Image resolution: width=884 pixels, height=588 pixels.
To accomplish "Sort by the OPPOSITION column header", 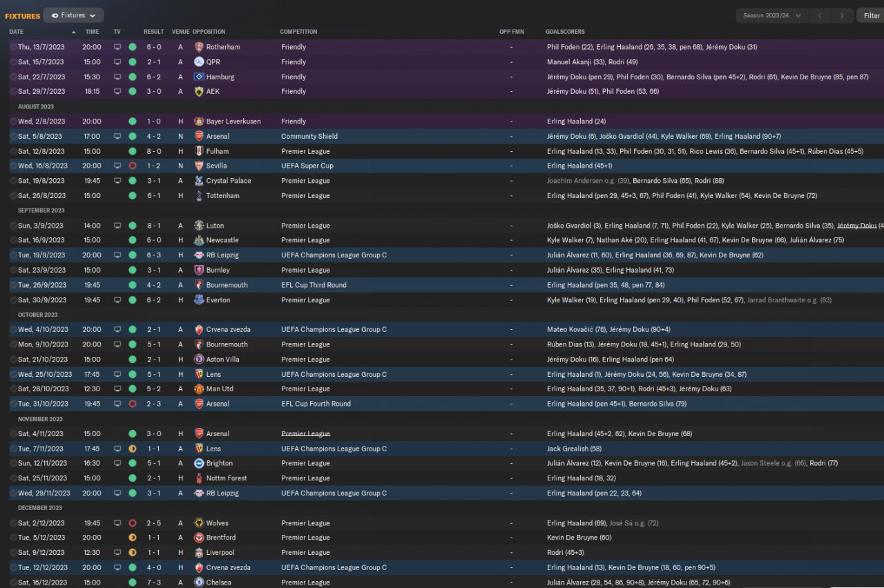I will [x=209, y=32].
